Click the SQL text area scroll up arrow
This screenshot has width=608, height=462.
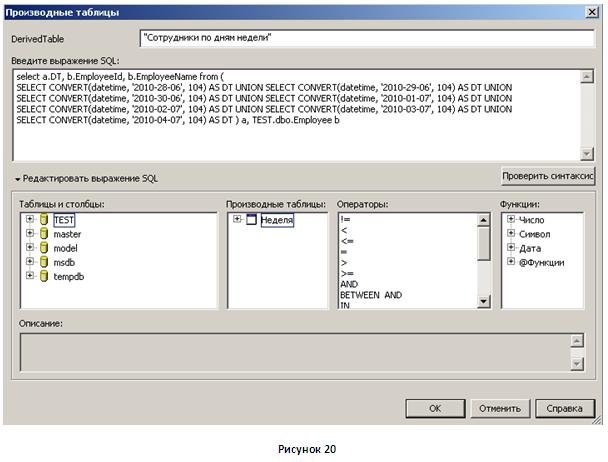point(587,76)
